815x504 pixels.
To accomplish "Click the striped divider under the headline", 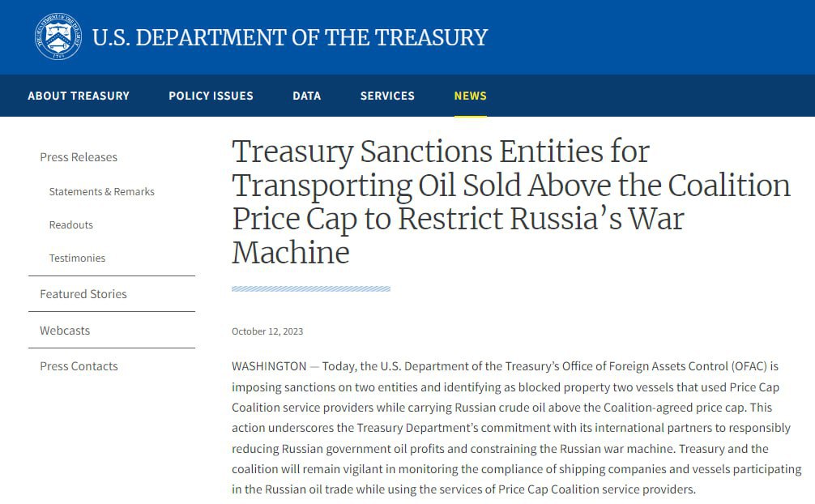I will click(311, 288).
